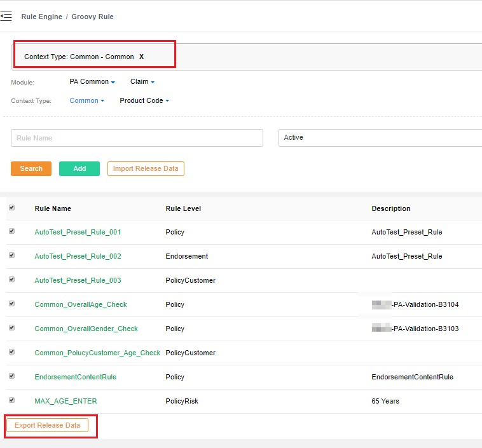Remove the Context Type Common filter tag
This screenshot has width=482, height=448.
coord(142,57)
